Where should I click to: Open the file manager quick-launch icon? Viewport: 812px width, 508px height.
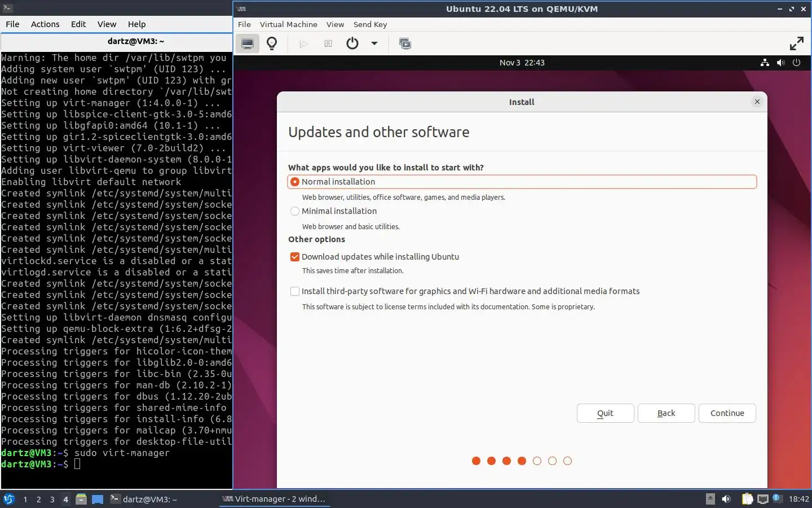[x=81, y=499]
